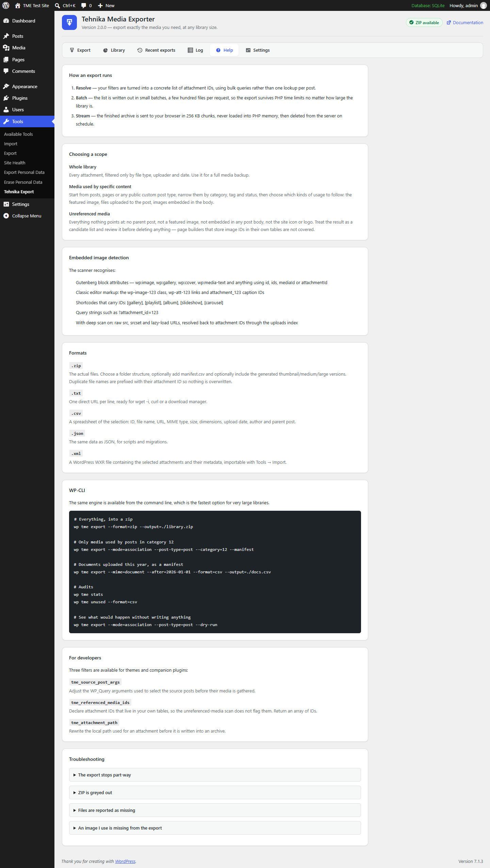Open the comments bubble in admin bar

84,5
